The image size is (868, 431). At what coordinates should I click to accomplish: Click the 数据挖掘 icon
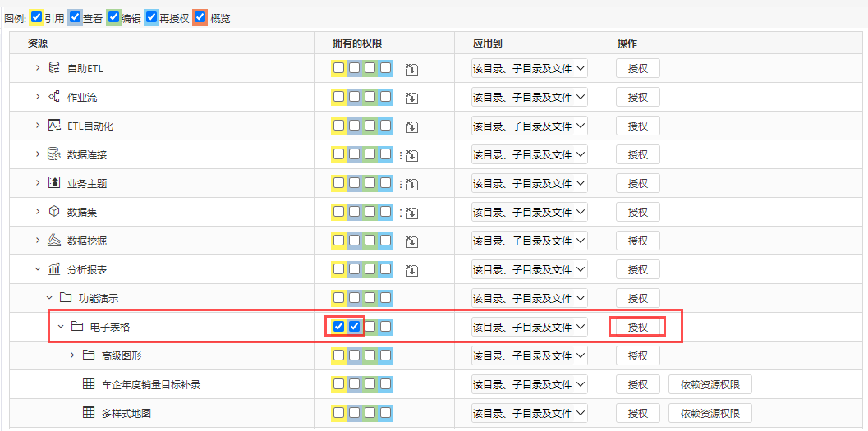[54, 241]
